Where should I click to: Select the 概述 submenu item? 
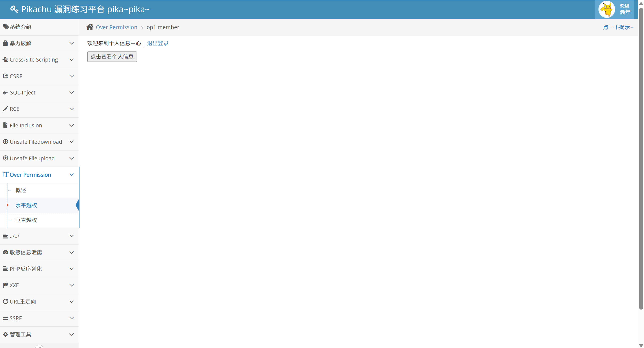pyautogui.click(x=21, y=190)
